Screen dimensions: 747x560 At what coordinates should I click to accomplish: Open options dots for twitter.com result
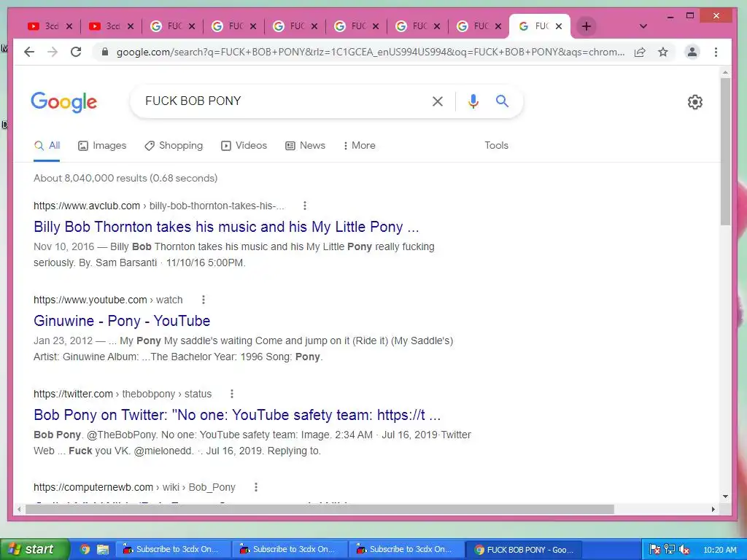coord(232,394)
